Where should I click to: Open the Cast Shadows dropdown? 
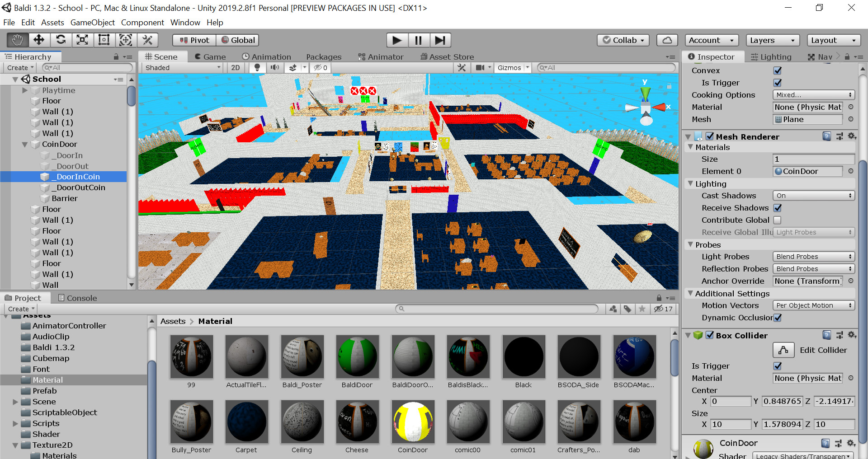(813, 196)
